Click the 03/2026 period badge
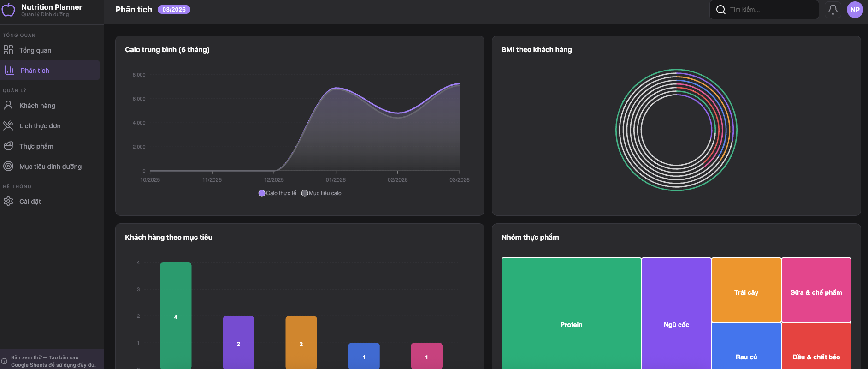Viewport: 868px width, 369px height. pos(174,10)
